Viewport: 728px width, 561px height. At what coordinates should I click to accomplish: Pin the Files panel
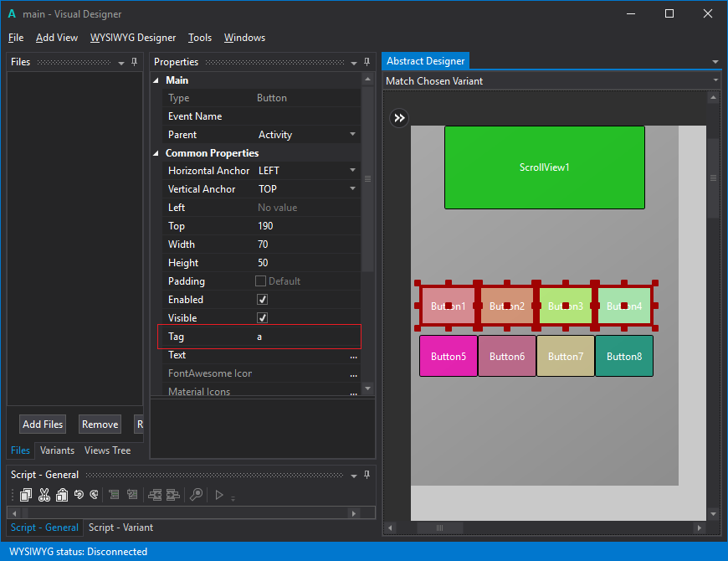tap(134, 62)
